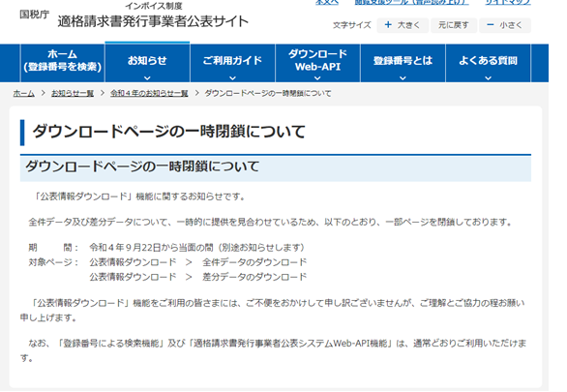Open the 閲覧支援ツール link at top
The height and width of the screenshot is (392, 567).
pyautogui.click(x=411, y=2)
